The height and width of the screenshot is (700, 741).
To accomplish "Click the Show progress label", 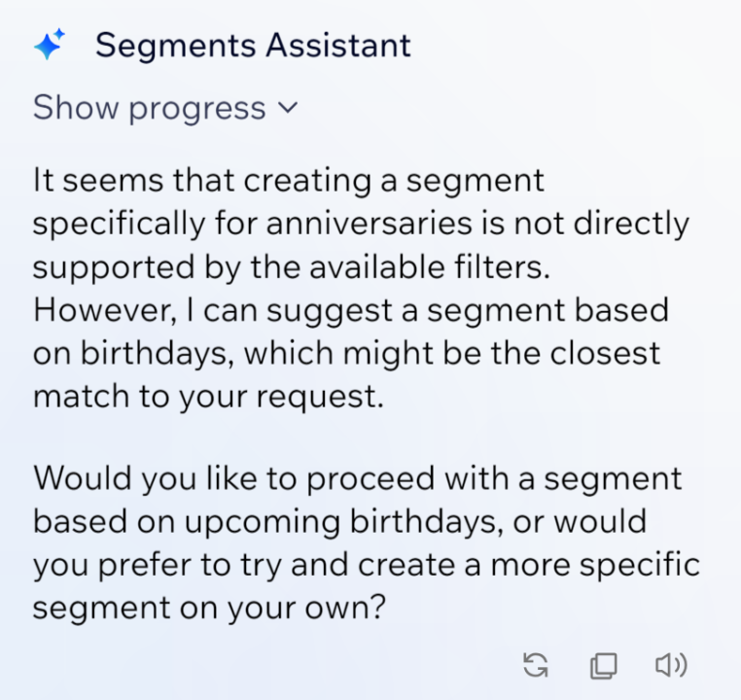I will pyautogui.click(x=149, y=108).
